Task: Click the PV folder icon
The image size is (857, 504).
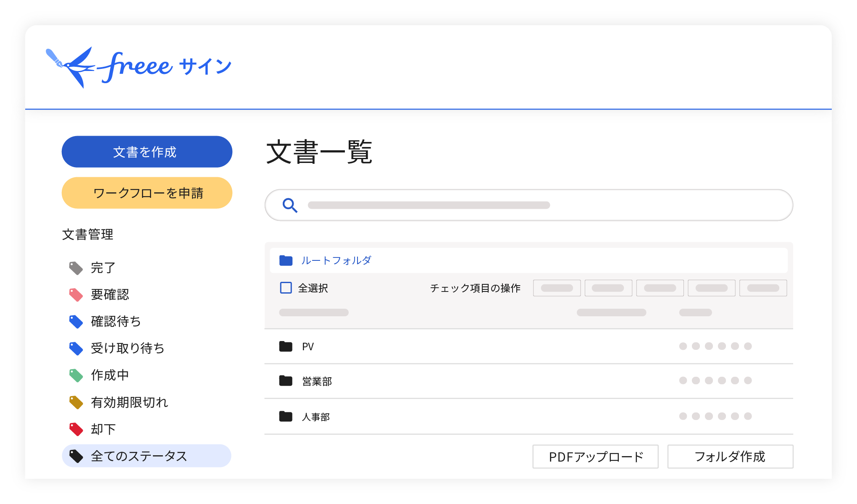Action: 286,346
